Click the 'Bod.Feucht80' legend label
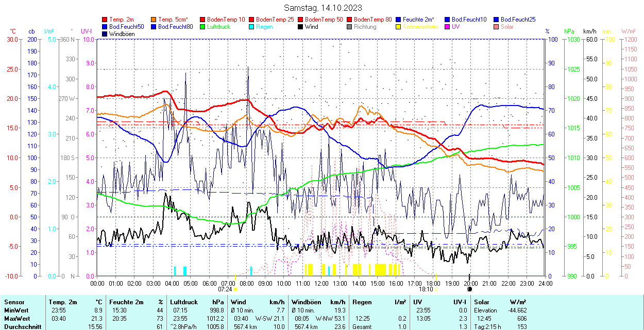The width and height of the screenshot is (644, 330). coord(175,27)
